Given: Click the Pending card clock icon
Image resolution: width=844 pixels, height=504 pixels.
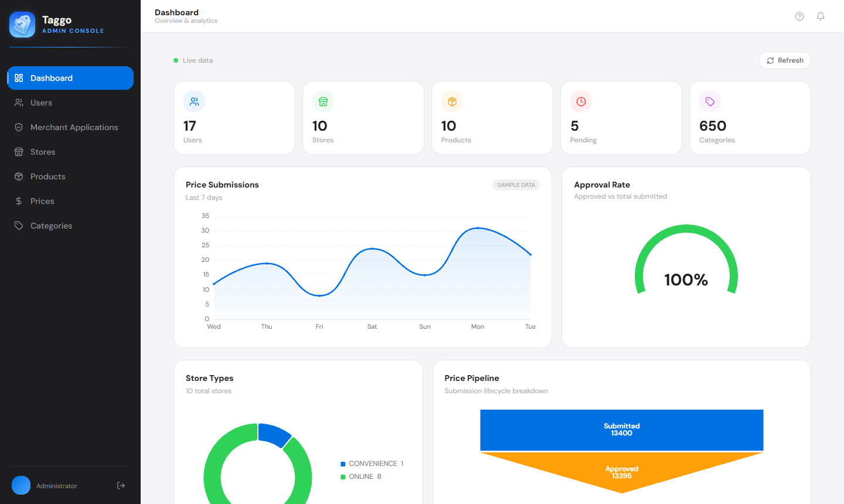Looking at the screenshot, I should coord(581,101).
